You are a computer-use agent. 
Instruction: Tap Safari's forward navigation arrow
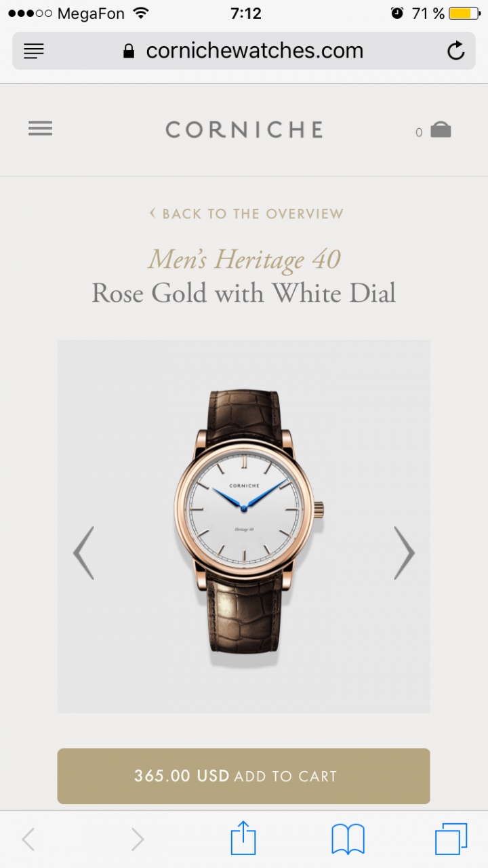point(138,840)
